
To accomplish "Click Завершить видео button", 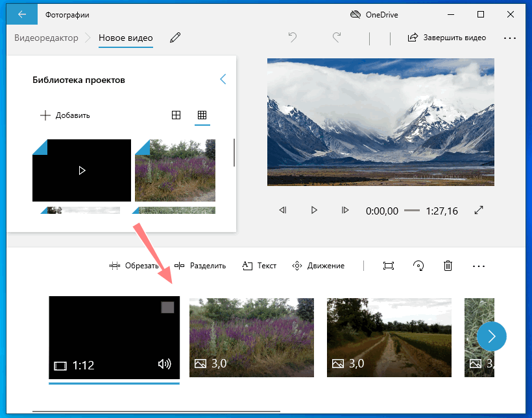I will pyautogui.click(x=447, y=38).
